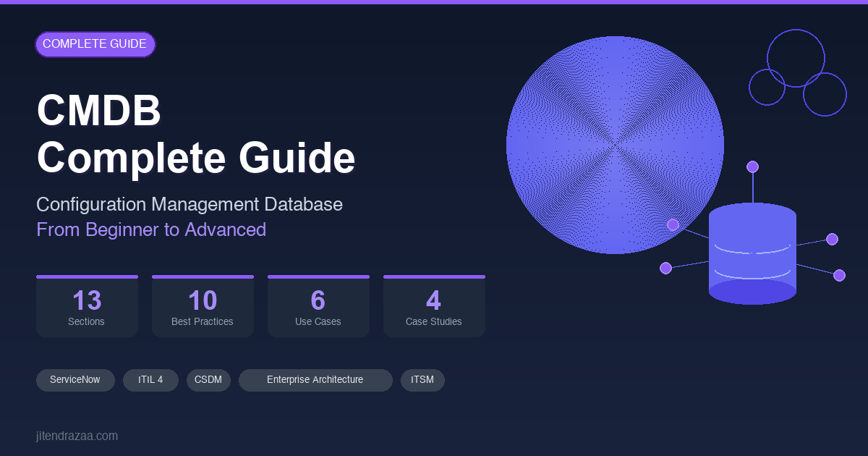Click the purple accent bar on 6 Use Cases card

(318, 276)
